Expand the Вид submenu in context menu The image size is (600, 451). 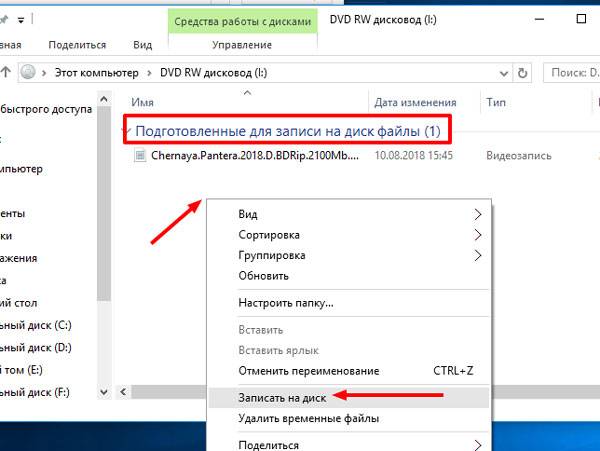coord(478,214)
